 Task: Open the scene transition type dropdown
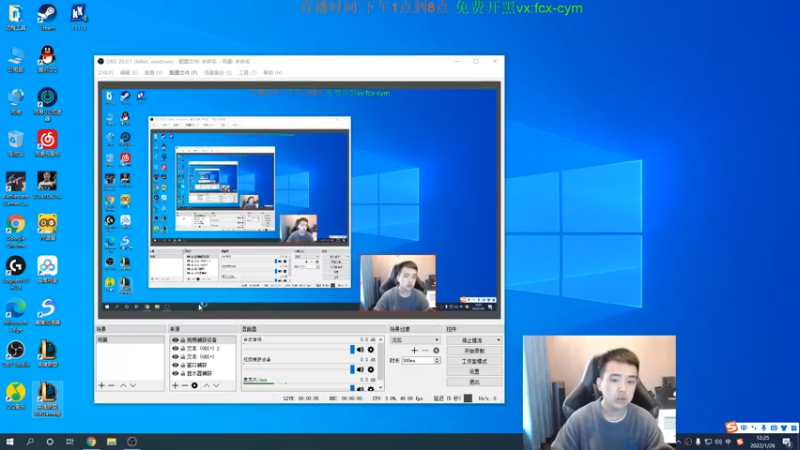point(414,340)
